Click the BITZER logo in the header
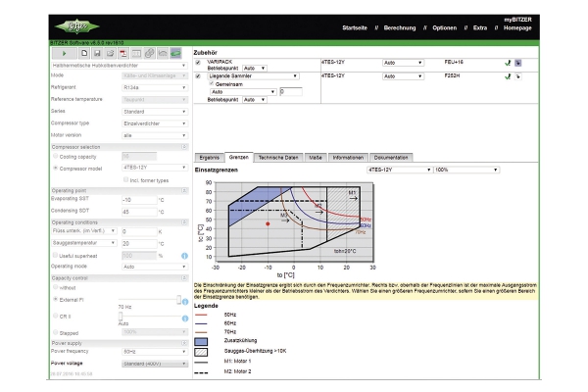 pyautogui.click(x=77, y=26)
